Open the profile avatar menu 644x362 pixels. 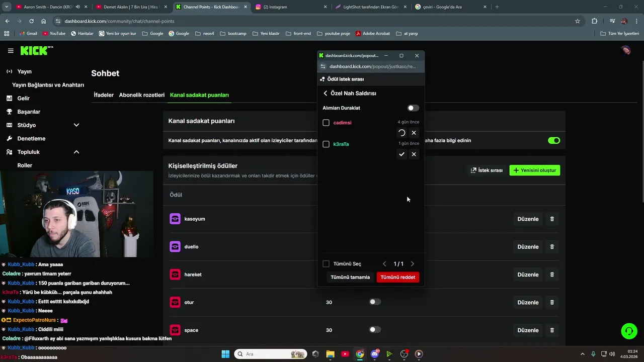tap(626, 50)
